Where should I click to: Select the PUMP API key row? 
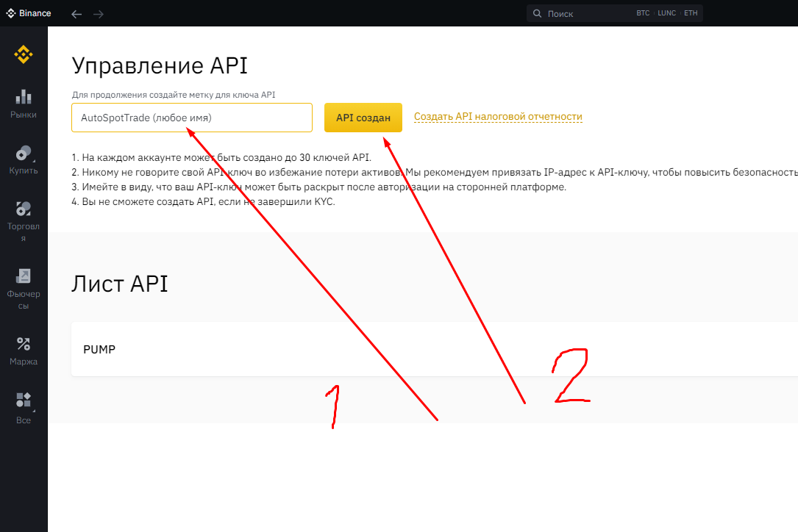point(435,350)
